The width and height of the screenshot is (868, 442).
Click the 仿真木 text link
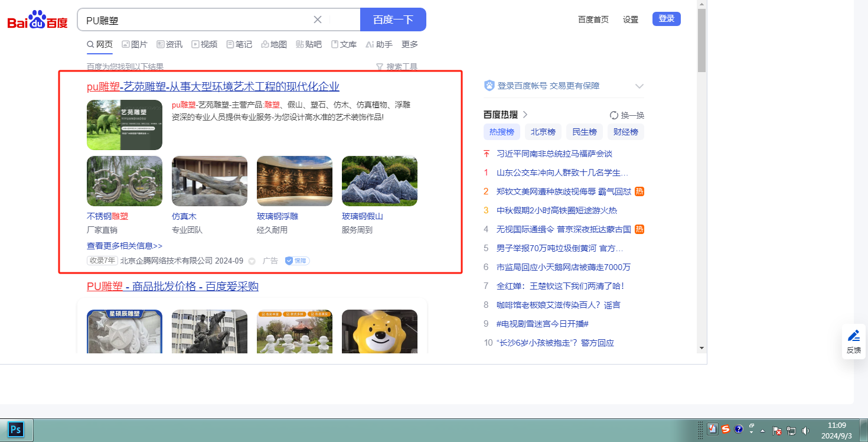(184, 216)
